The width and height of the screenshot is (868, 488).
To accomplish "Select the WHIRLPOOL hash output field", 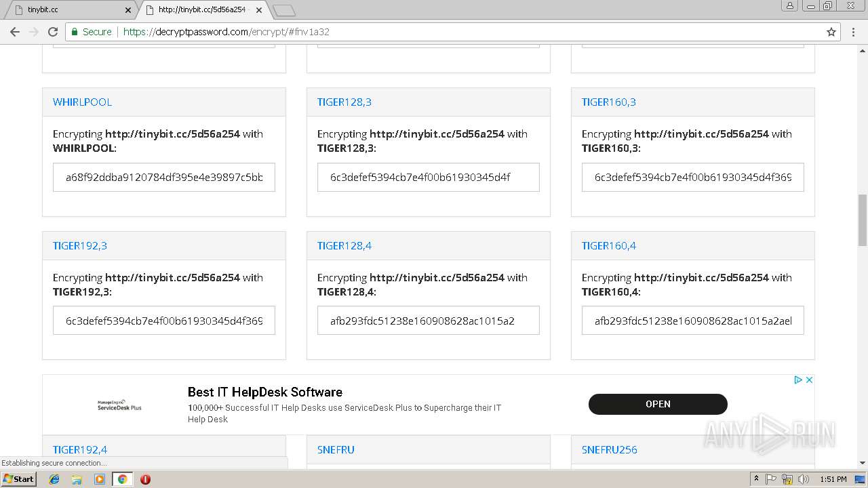I will tap(164, 177).
